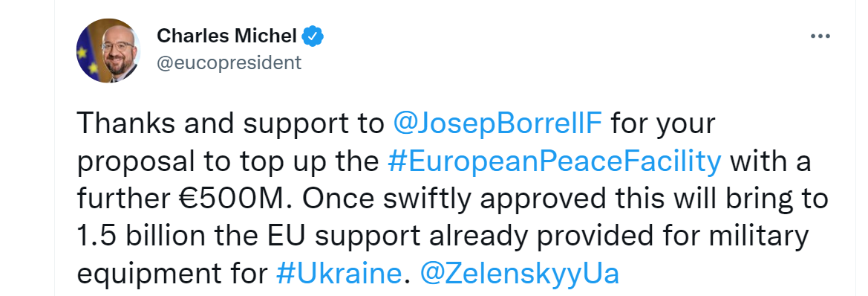The height and width of the screenshot is (296, 868).
Task: Open the @ZelenskyyUa mention
Action: pos(520,274)
